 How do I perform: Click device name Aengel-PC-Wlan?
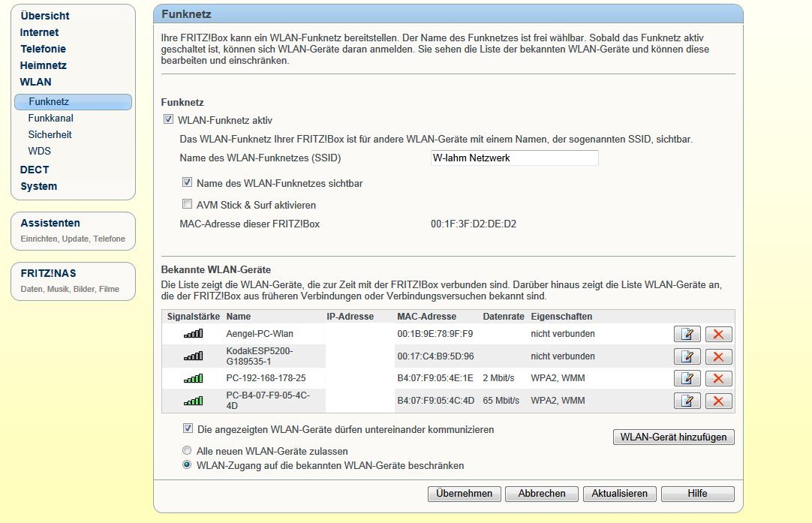click(260, 334)
